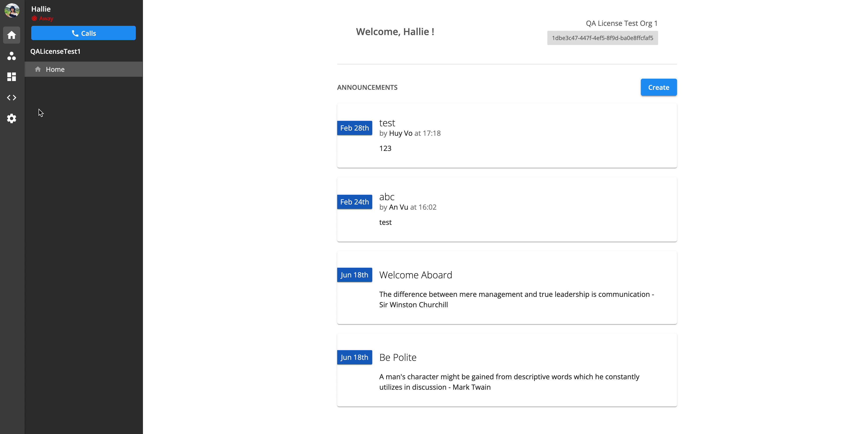Select Home in the navigation list
The width and height of the screenshot is (868, 434).
84,69
